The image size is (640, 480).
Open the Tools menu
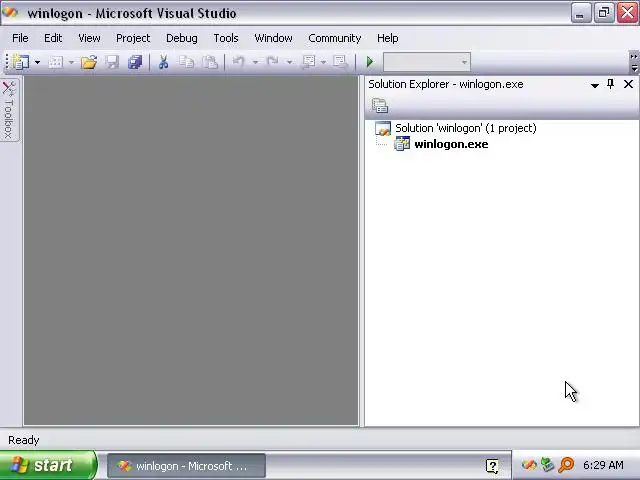(226, 38)
